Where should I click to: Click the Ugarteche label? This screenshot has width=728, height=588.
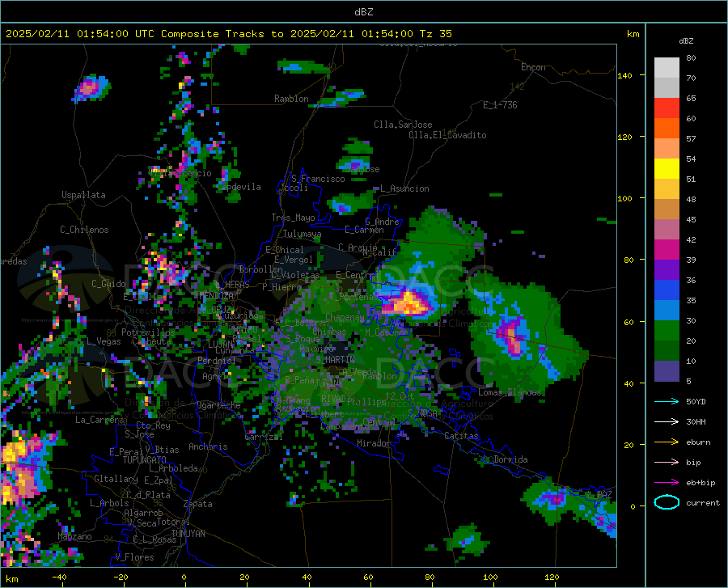coord(218,405)
